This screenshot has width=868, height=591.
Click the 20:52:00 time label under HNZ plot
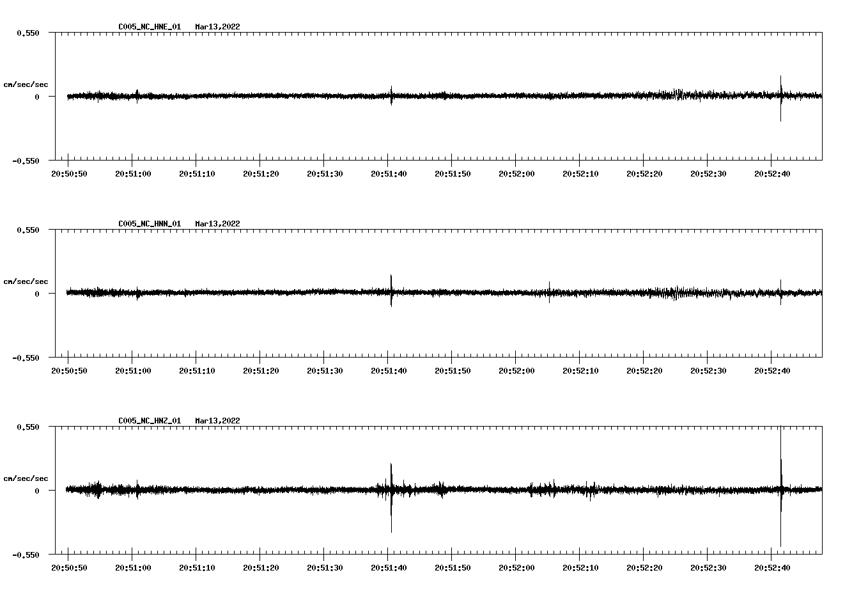[x=516, y=568]
